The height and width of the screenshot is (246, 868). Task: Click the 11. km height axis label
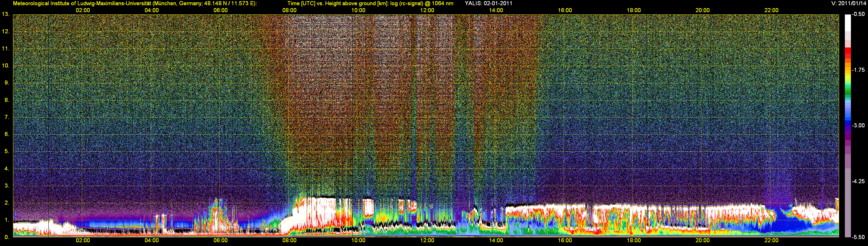pyautogui.click(x=5, y=49)
